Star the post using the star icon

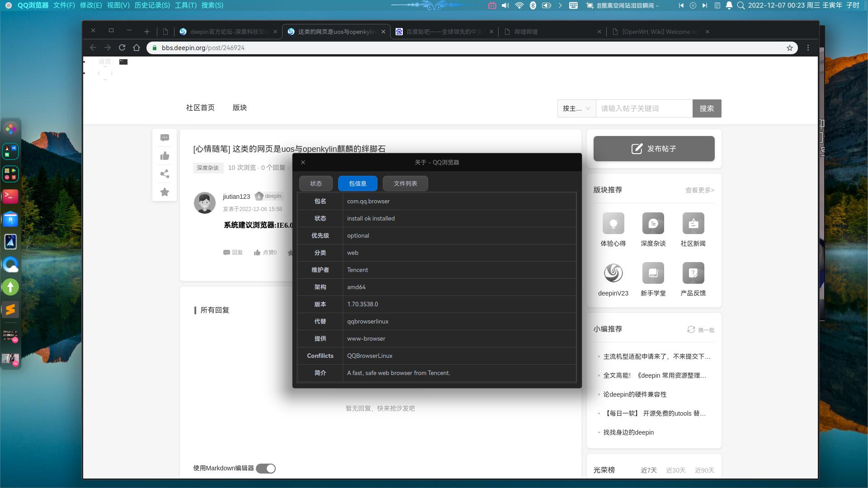pos(165,192)
